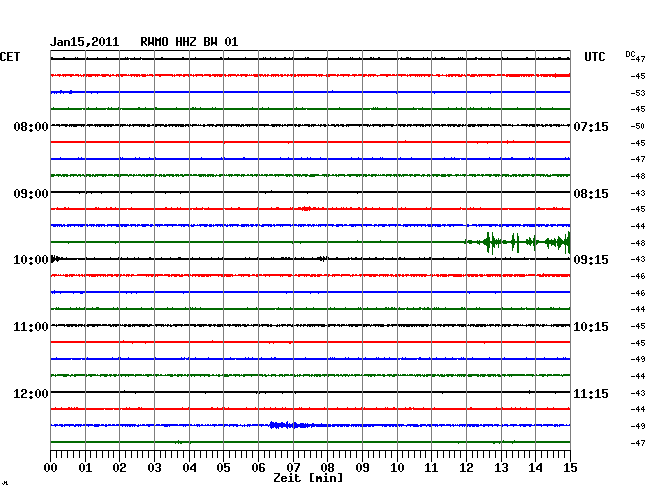Click the 09 minute axis tick label
Viewport: 650px width, 494px height.
click(x=362, y=468)
